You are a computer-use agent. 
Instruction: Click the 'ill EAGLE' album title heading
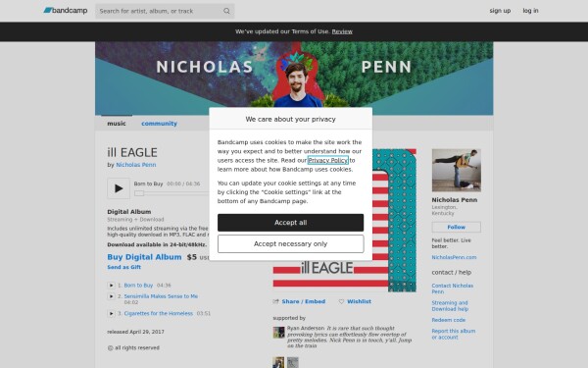132,152
